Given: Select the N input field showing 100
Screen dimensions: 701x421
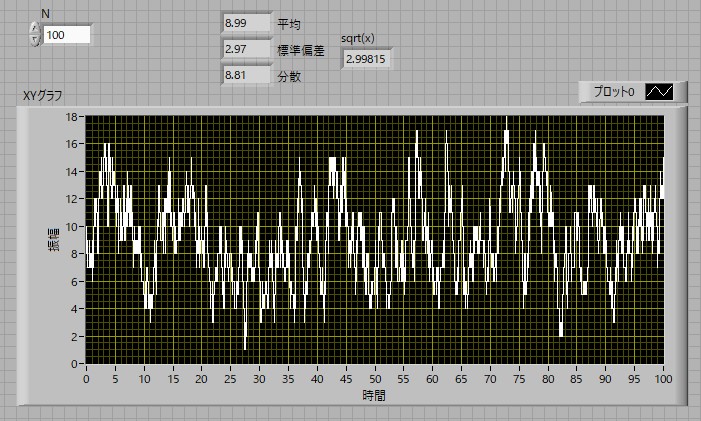Looking at the screenshot, I should [67, 35].
